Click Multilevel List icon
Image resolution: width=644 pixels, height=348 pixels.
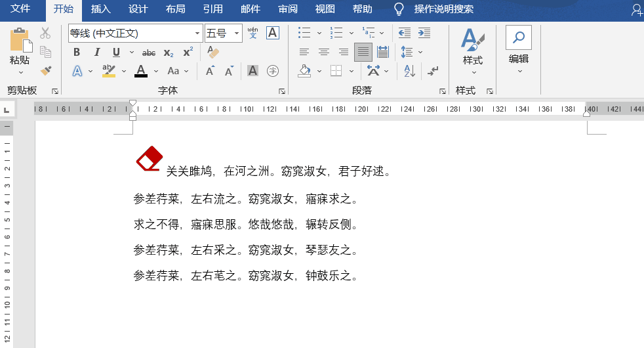tap(369, 33)
